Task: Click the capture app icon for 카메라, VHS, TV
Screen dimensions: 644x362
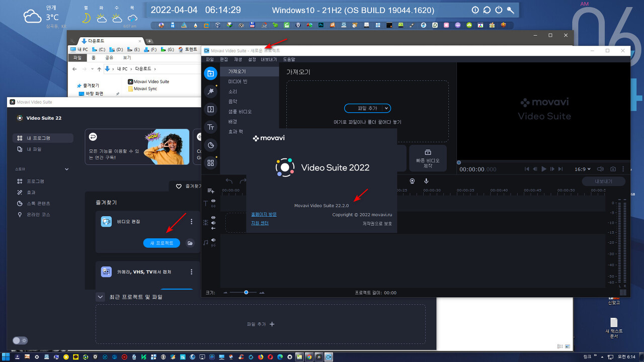Action: pyautogui.click(x=106, y=272)
